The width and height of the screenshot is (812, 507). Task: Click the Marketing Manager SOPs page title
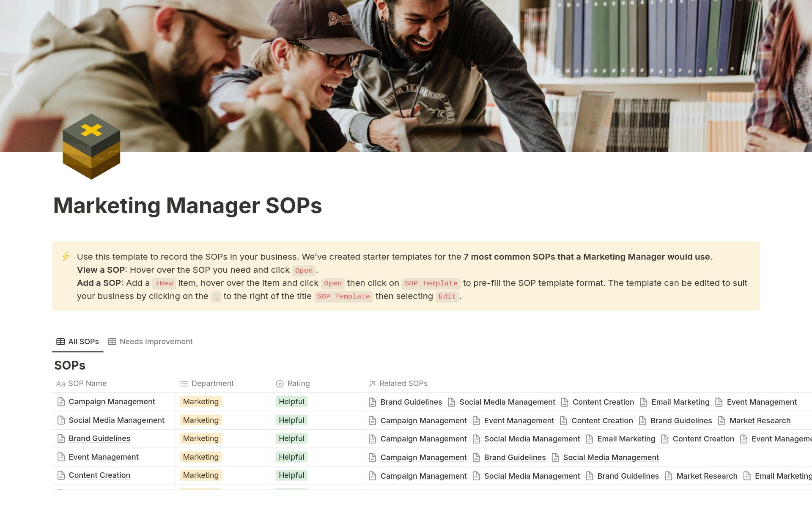click(x=188, y=206)
